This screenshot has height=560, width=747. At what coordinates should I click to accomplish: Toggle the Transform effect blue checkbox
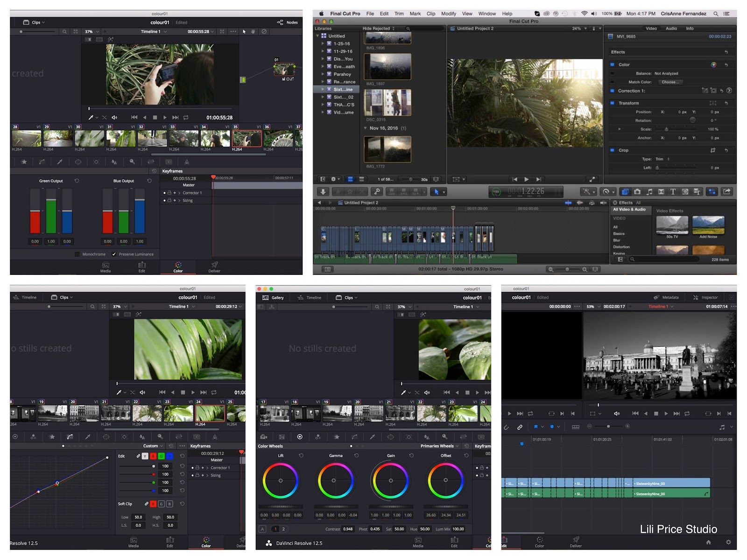[x=612, y=103]
